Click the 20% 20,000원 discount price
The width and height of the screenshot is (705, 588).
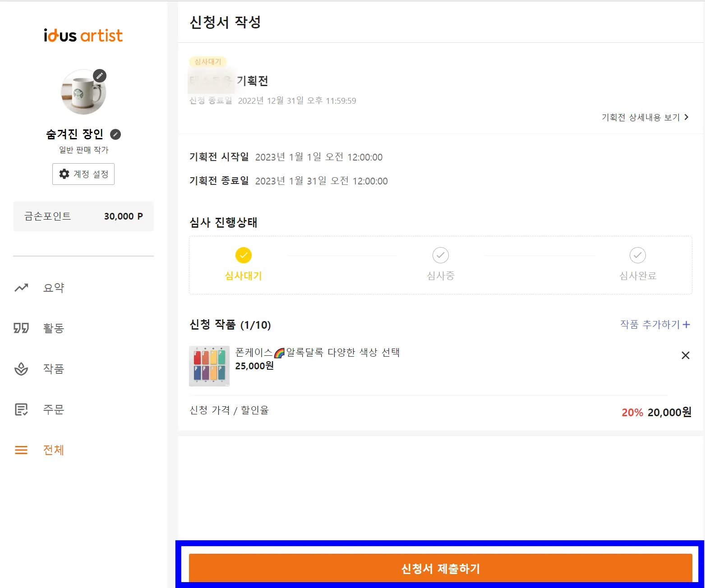656,412
